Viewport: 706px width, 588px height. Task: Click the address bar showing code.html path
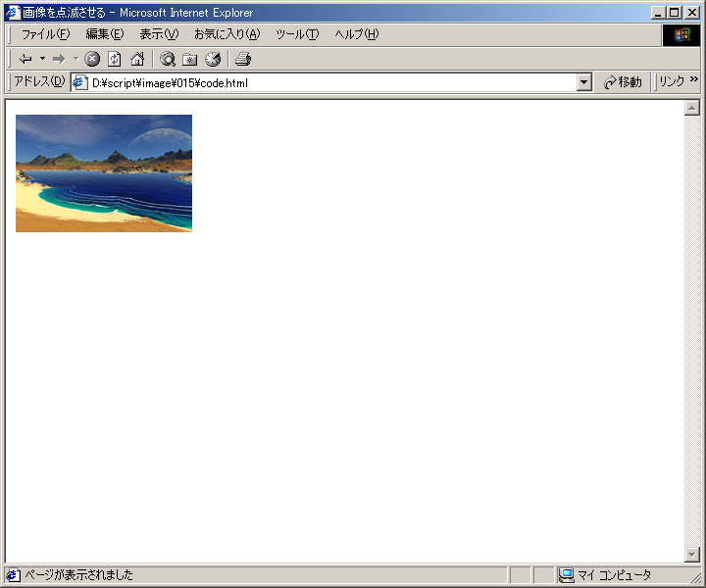[324, 82]
